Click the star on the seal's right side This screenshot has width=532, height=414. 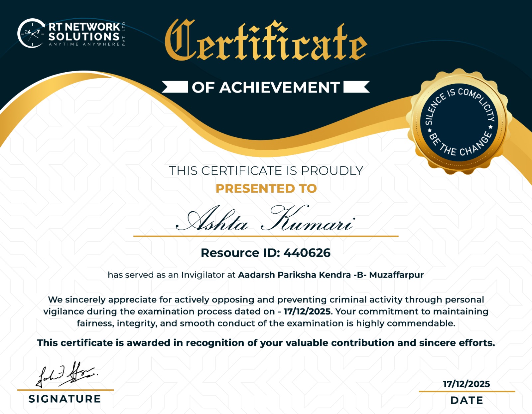tap(490, 127)
